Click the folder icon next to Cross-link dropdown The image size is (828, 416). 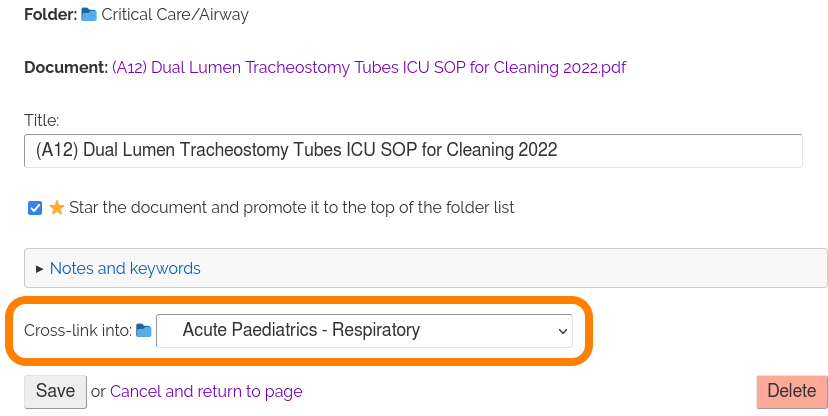point(144,331)
